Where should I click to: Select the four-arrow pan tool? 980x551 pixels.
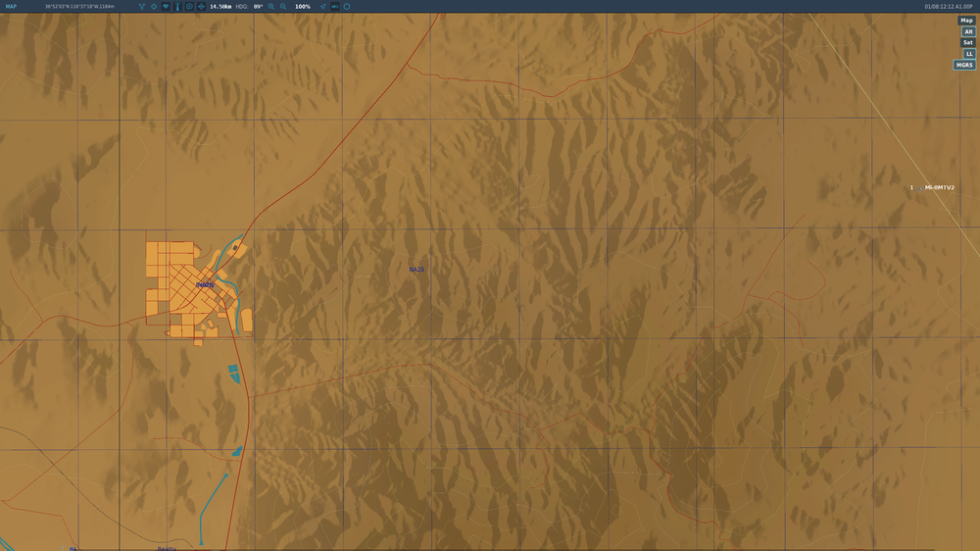201,6
